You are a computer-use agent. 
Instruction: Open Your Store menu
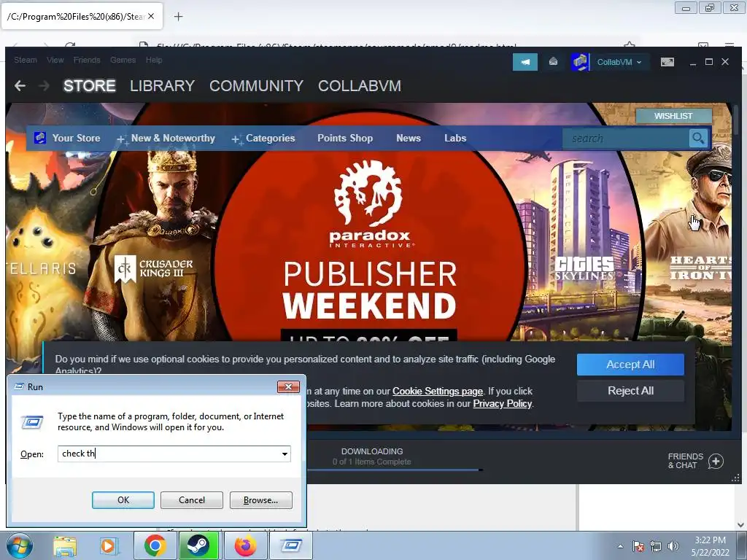click(x=76, y=138)
